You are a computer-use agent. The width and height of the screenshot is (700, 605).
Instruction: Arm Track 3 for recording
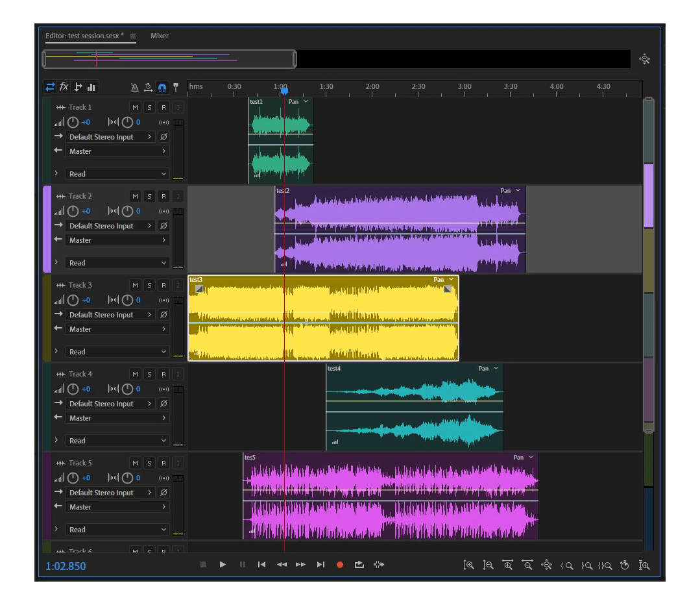[x=163, y=284]
